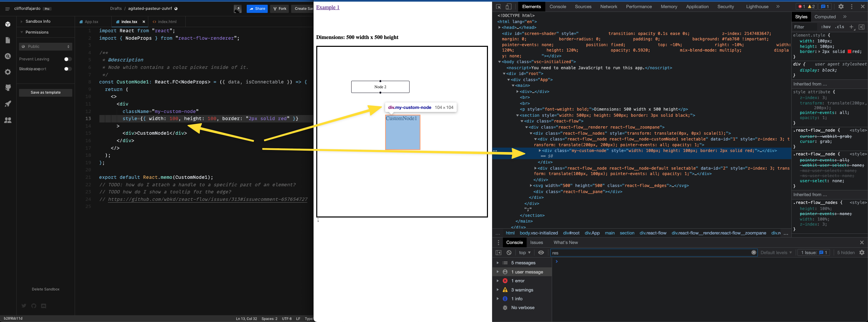Click the deployment rocket icon in the sidebar
The height and width of the screenshot is (322, 868).
(8, 103)
